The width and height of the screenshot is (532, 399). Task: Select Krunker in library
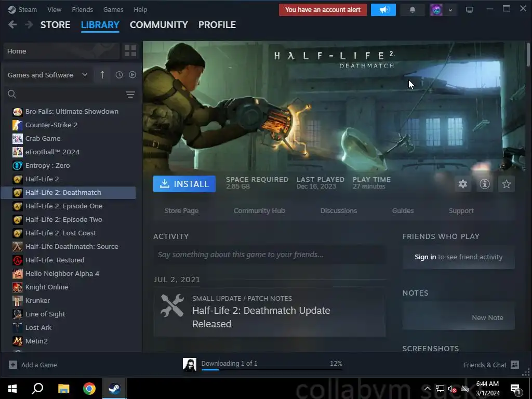[x=68, y=301]
